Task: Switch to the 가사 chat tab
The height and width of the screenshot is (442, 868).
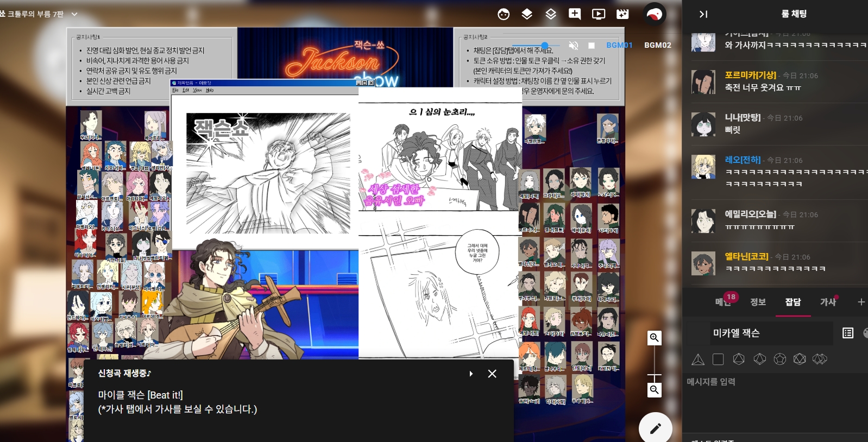Action: pyautogui.click(x=828, y=302)
